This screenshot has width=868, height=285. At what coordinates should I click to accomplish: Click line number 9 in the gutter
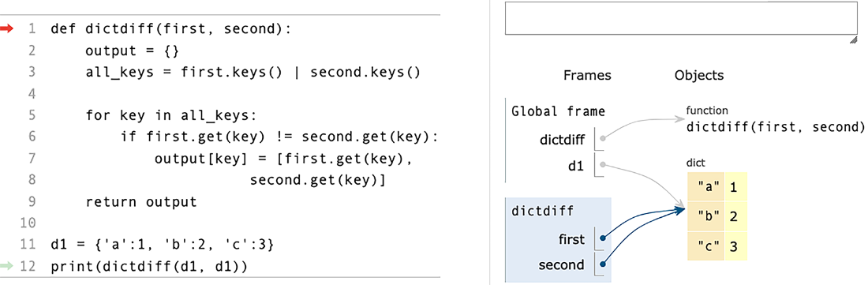coord(31,201)
